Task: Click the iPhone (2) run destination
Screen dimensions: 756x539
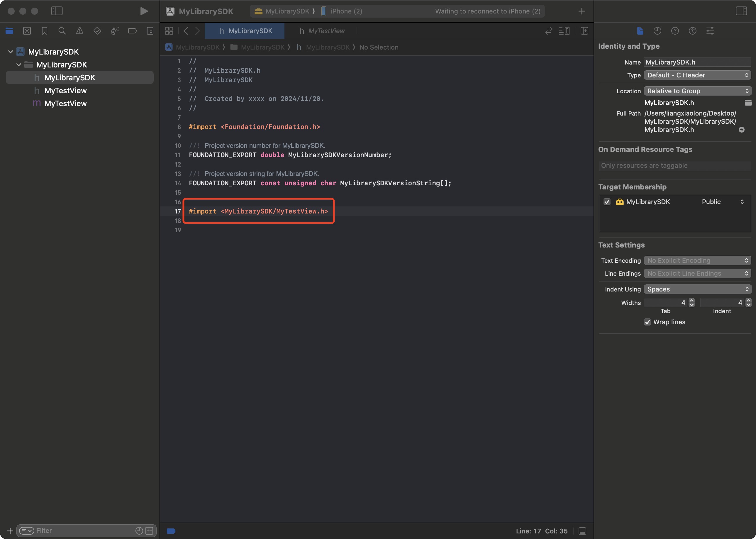Action: click(345, 11)
